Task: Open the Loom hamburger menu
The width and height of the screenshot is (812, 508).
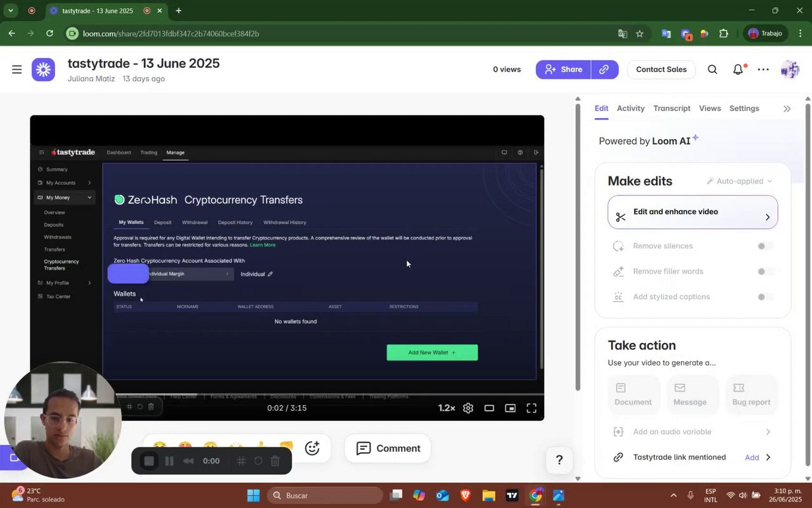Action: (17, 69)
